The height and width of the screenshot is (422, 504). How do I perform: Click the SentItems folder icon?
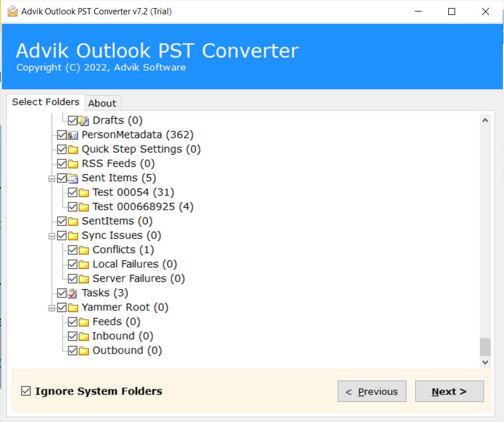[73, 221]
